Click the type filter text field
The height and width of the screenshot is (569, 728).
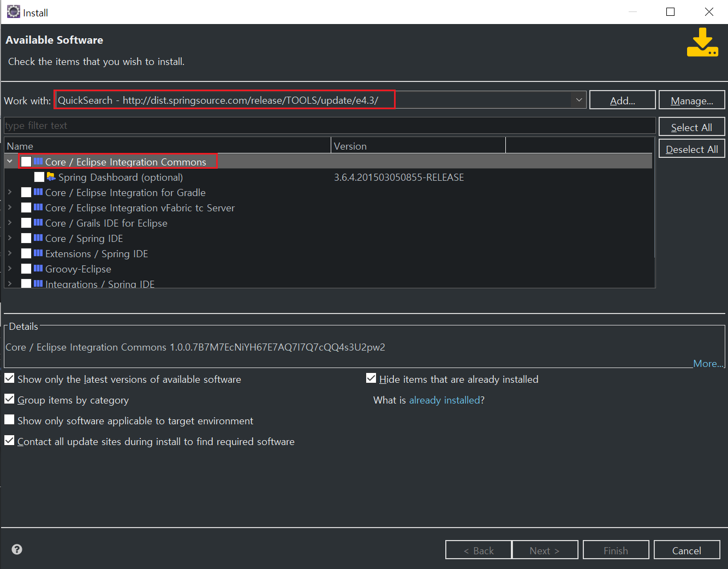(330, 126)
